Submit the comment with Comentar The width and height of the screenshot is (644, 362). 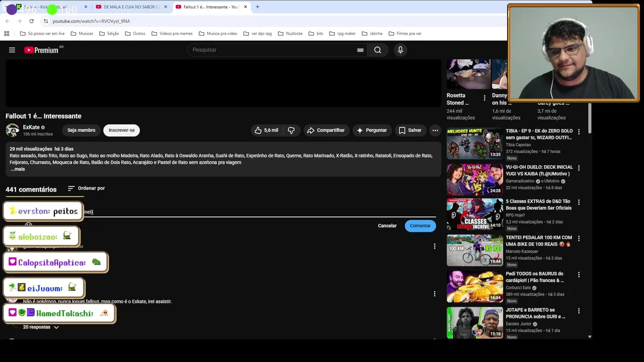pos(420,226)
